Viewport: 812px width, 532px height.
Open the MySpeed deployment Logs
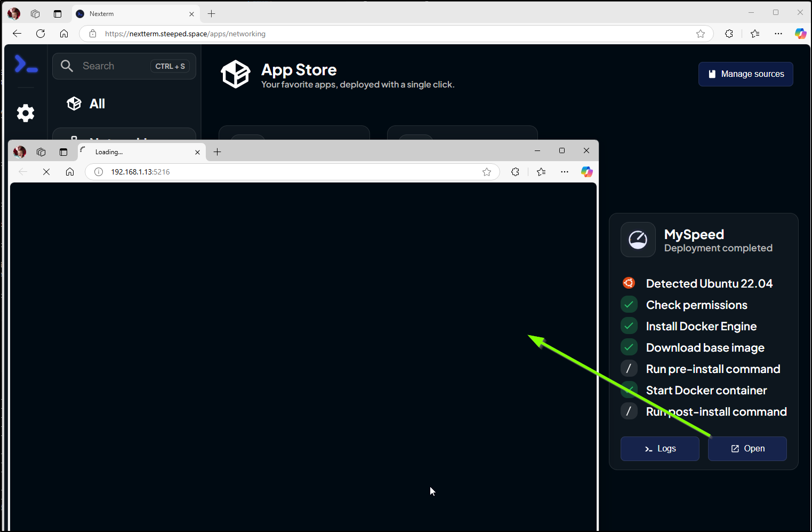[660, 449]
